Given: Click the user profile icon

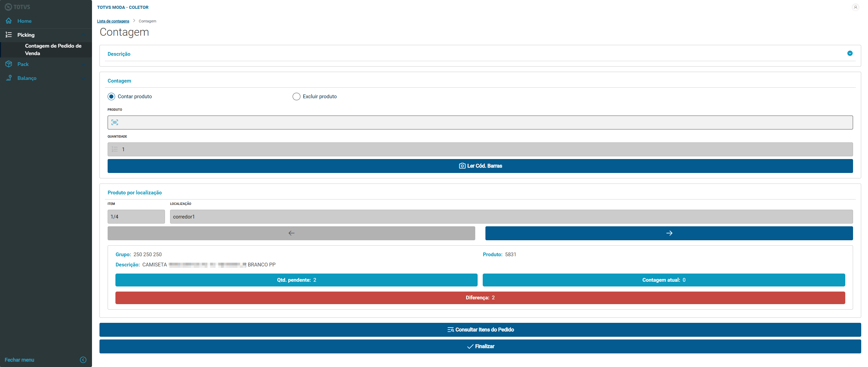Looking at the screenshot, I should point(855,7).
